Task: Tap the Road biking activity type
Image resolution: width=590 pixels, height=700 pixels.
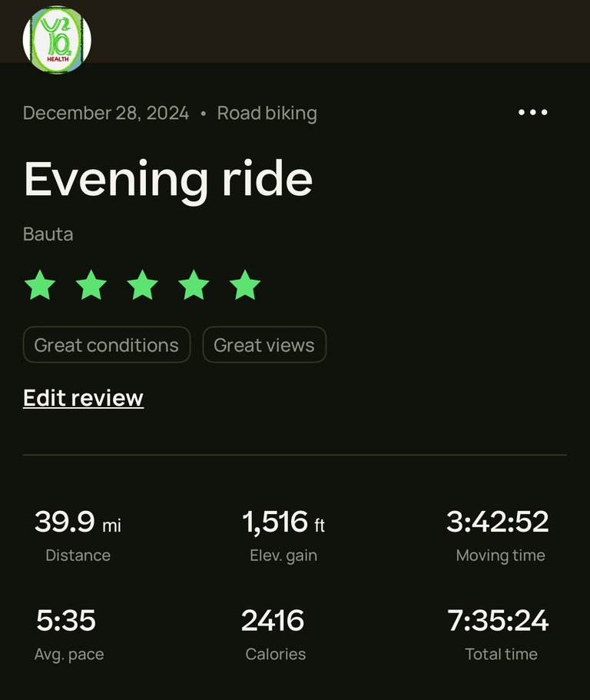Action: (x=267, y=114)
